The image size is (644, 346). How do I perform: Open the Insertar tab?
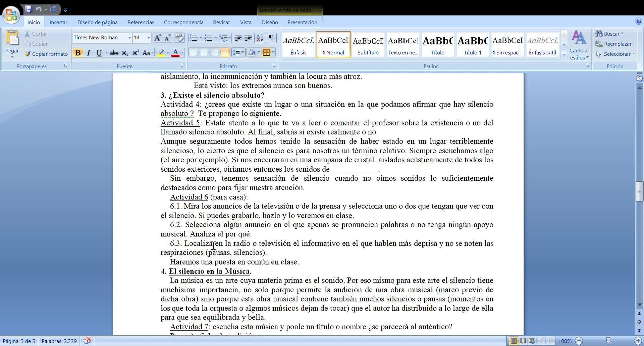[58, 22]
